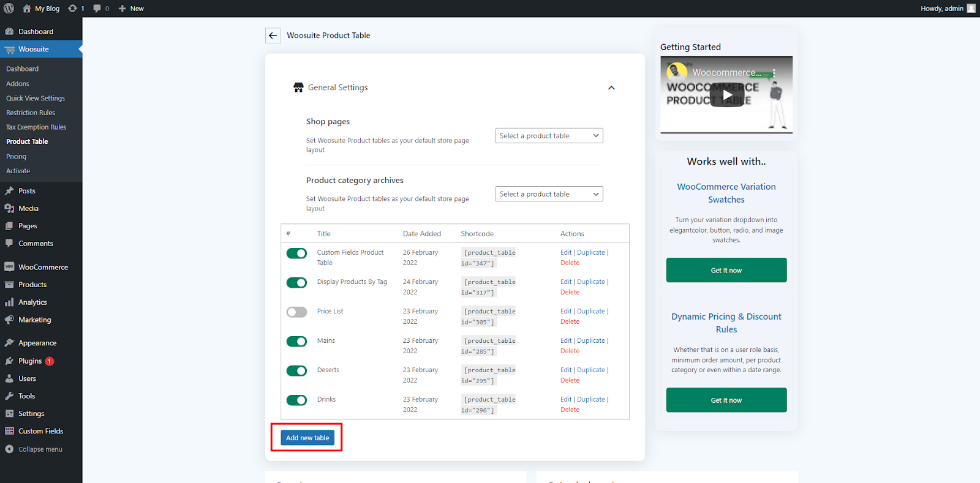This screenshot has height=483, width=980.
Task: Open the Tax Exemption Rules submenu item
Action: tap(36, 127)
